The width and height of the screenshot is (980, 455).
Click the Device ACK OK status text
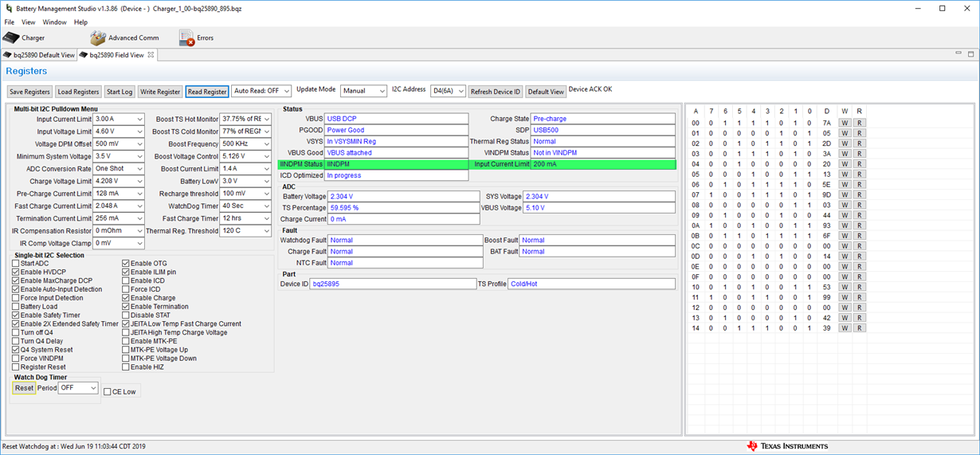pyautogui.click(x=590, y=89)
